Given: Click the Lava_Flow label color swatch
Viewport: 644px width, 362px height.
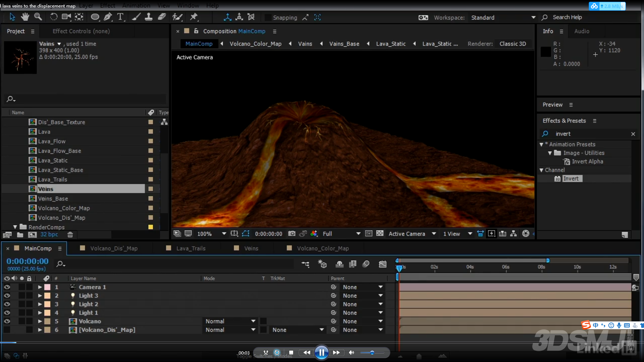Looking at the screenshot, I should coord(151,141).
